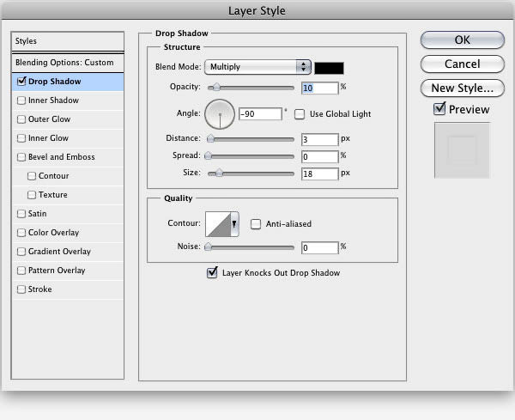Click the contour curve thumbnail
515x420 pixels.
(218, 224)
